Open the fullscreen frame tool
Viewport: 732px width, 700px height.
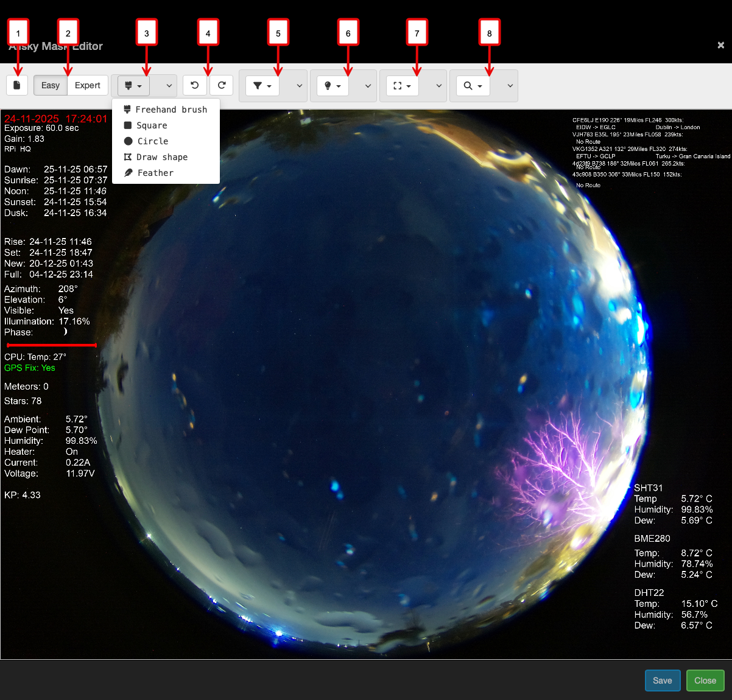click(x=402, y=86)
